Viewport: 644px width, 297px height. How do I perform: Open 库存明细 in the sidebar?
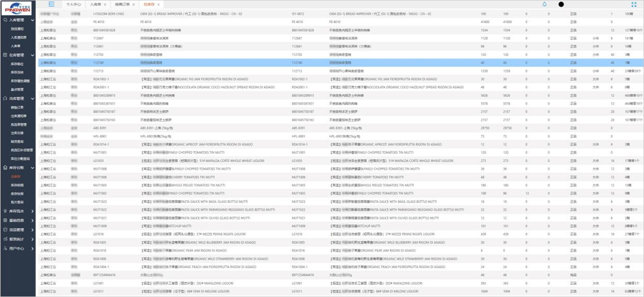pos(17,185)
